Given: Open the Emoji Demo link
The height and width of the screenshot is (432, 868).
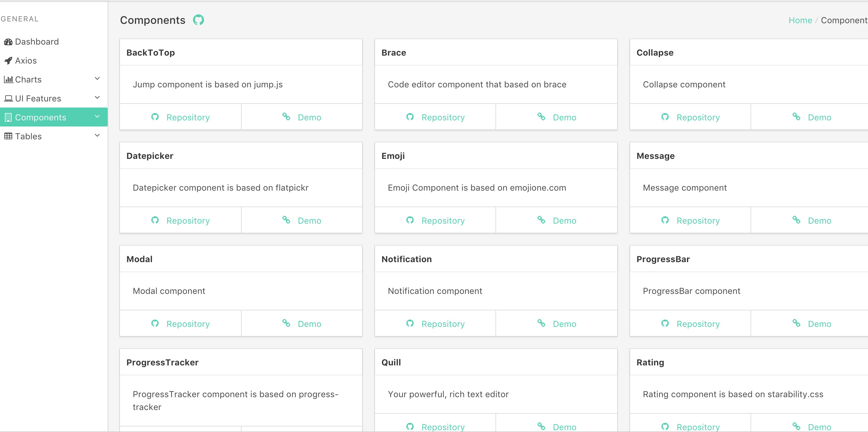Looking at the screenshot, I should pos(564,221).
